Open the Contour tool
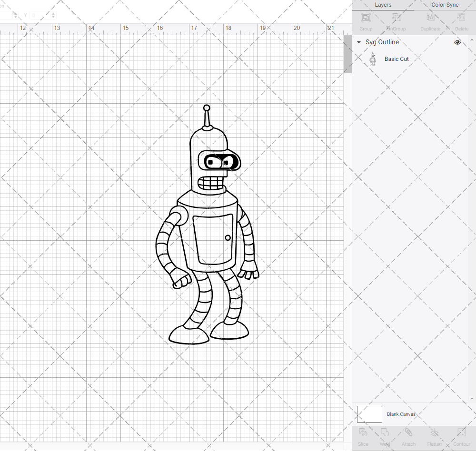 coord(461,435)
